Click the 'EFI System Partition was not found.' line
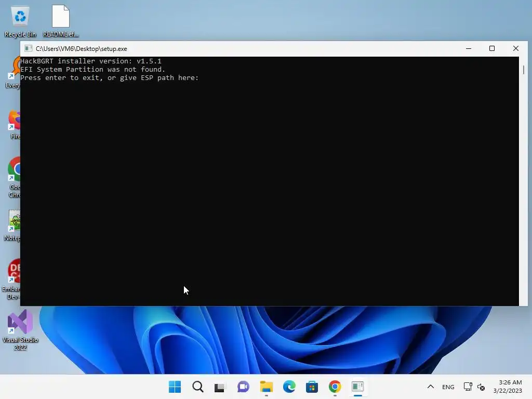This screenshot has width=532, height=399. click(x=92, y=69)
